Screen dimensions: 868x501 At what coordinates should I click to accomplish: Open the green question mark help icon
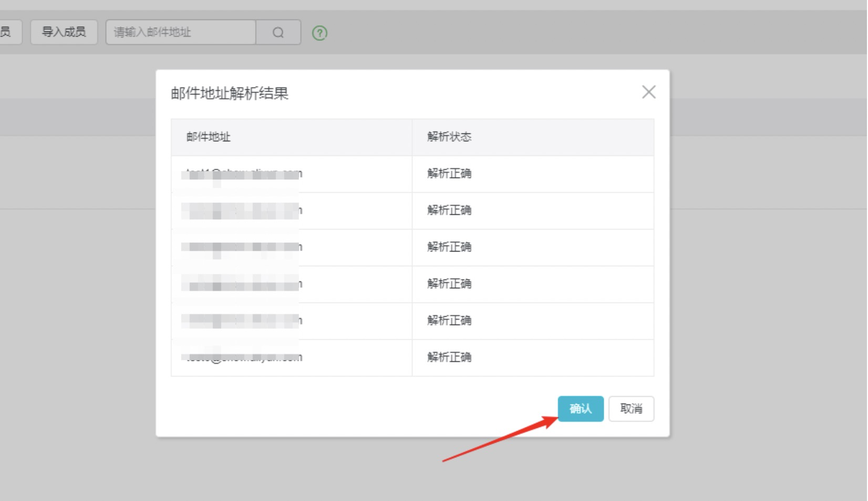[x=319, y=33]
